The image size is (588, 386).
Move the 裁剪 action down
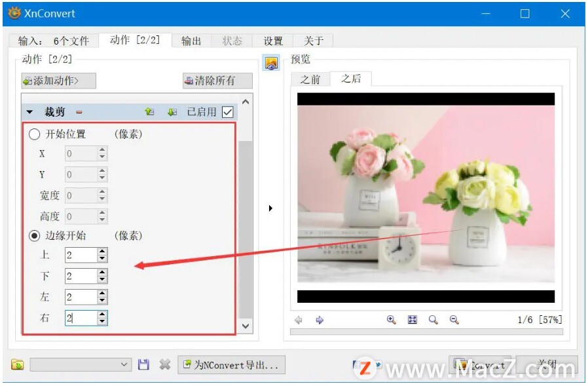[172, 112]
